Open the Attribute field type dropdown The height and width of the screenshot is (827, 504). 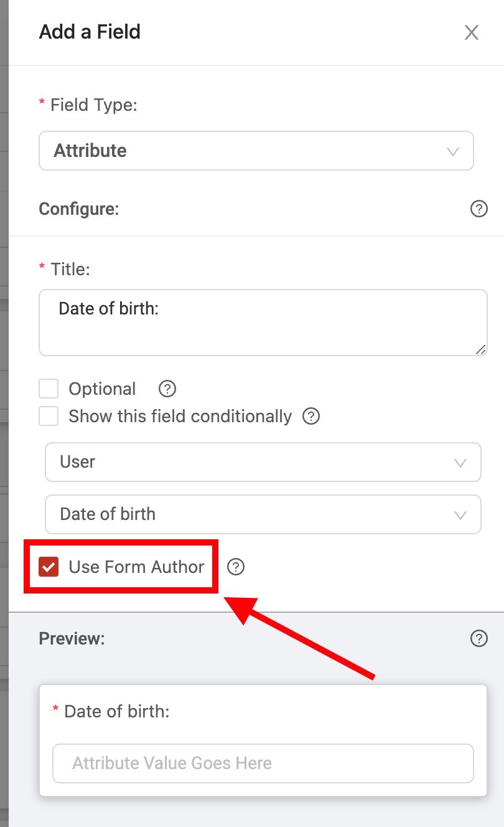(x=256, y=151)
